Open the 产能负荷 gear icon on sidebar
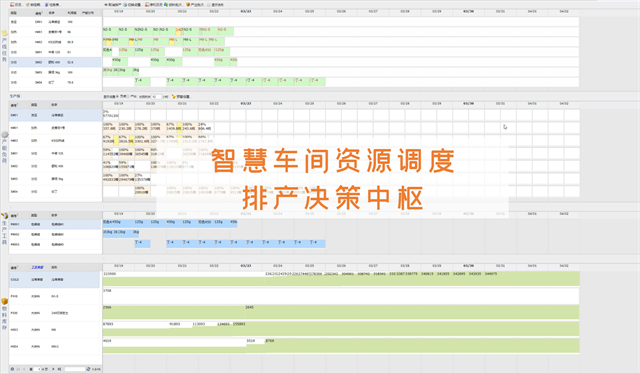The height and width of the screenshot is (374, 640). coord(4,135)
